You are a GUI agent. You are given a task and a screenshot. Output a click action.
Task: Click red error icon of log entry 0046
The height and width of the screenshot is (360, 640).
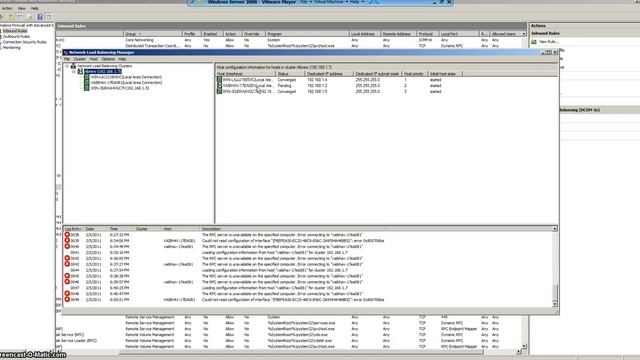(67, 282)
